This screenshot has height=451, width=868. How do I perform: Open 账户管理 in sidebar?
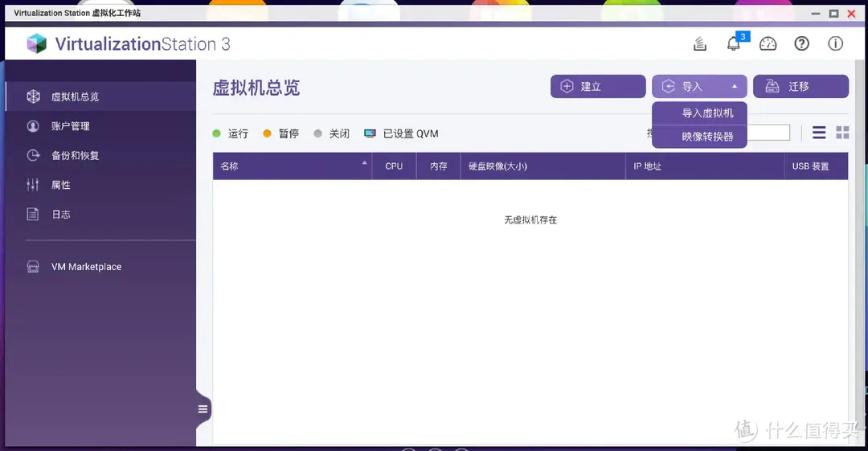click(x=100, y=125)
